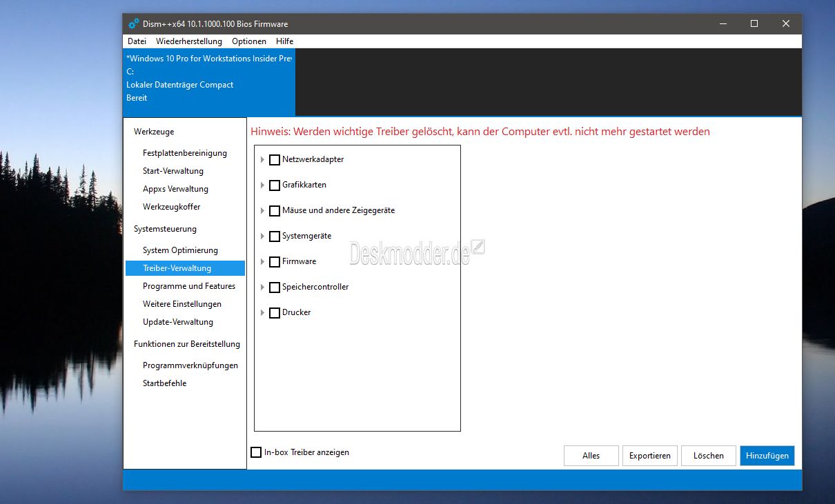This screenshot has height=504, width=835.
Task: Click the Drucker label
Action: point(297,312)
